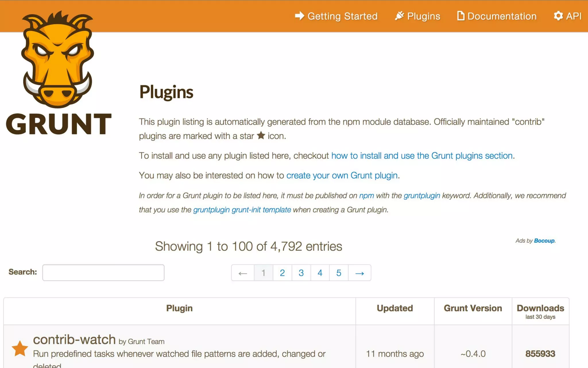Open the contrib-watch plugin link
Viewport: 588px width, 368px height.
[x=74, y=340]
